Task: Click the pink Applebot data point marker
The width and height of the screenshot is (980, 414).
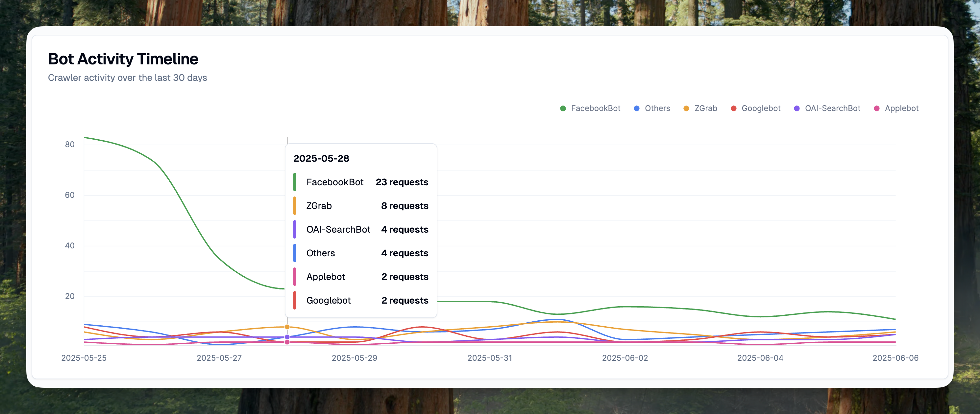Action: 287,342
